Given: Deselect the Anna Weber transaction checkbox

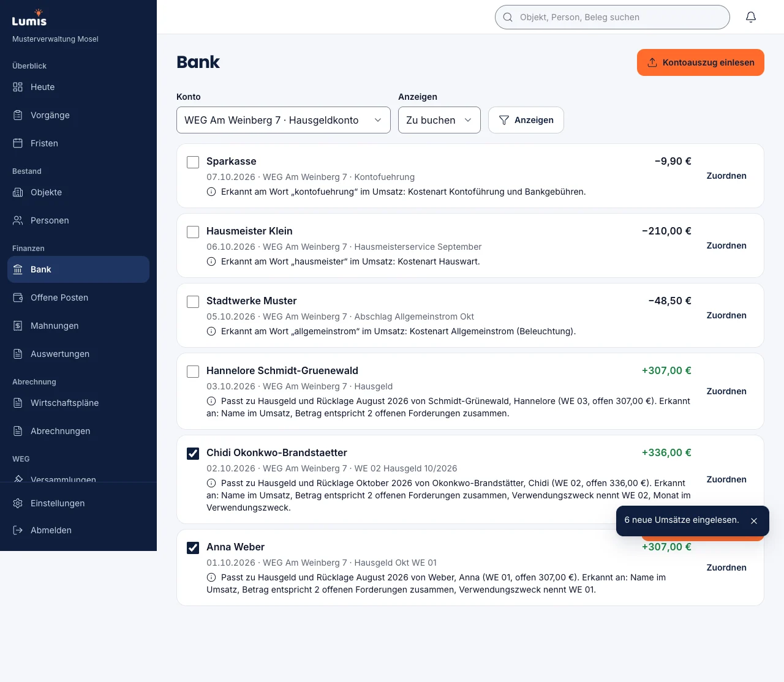Looking at the screenshot, I should pyautogui.click(x=193, y=548).
